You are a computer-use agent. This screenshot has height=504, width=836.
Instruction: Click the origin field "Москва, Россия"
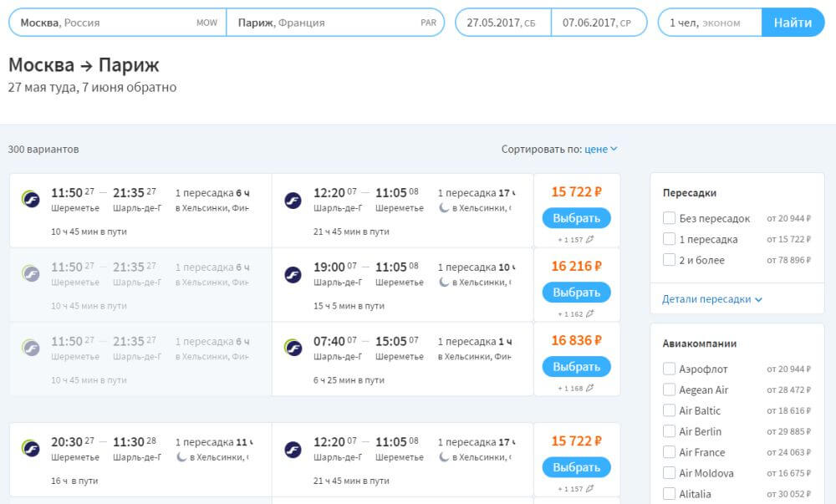point(118,23)
